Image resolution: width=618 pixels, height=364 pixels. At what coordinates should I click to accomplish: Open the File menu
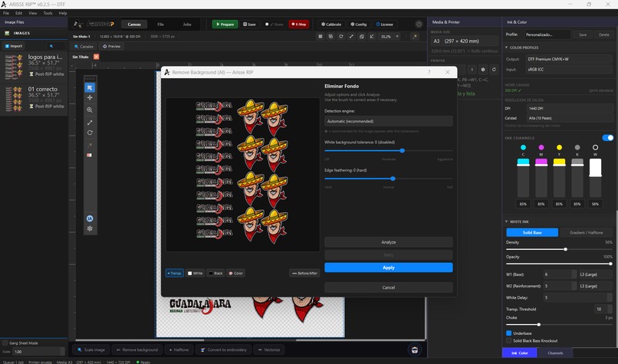pyautogui.click(x=6, y=13)
